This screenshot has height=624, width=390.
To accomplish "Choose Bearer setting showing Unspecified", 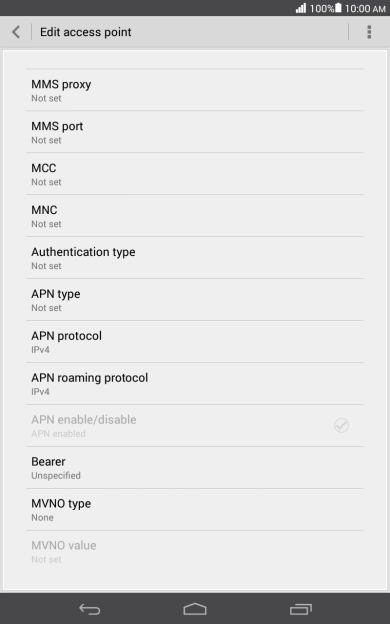I will tap(195, 468).
